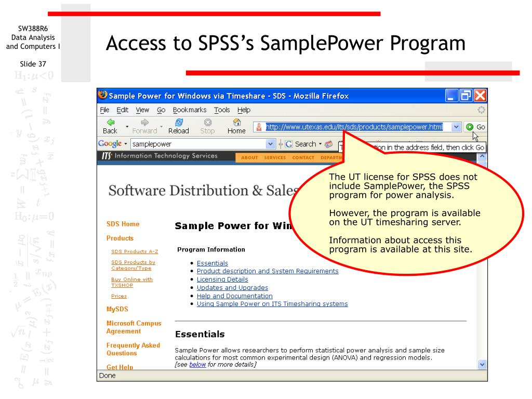532x399 pixels.
Task: Open Using Sample Power on ITS Timesharing link
Action: click(x=272, y=303)
